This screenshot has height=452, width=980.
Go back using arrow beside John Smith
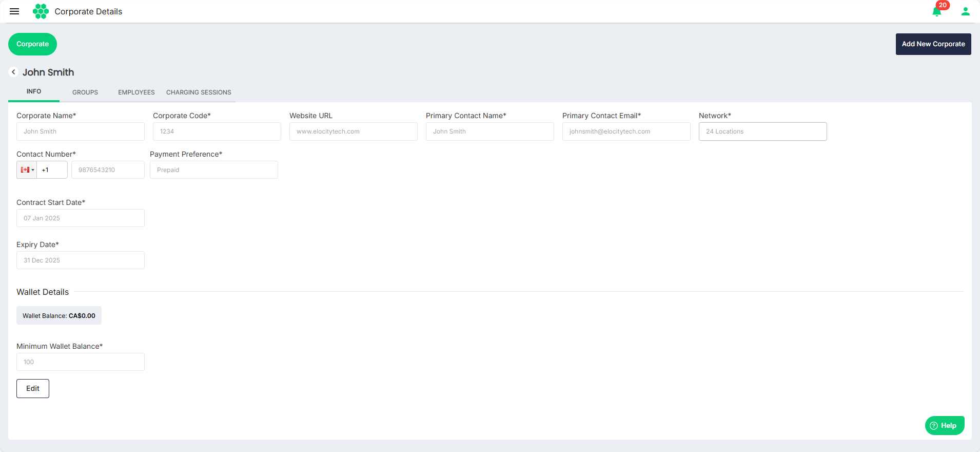[13, 72]
